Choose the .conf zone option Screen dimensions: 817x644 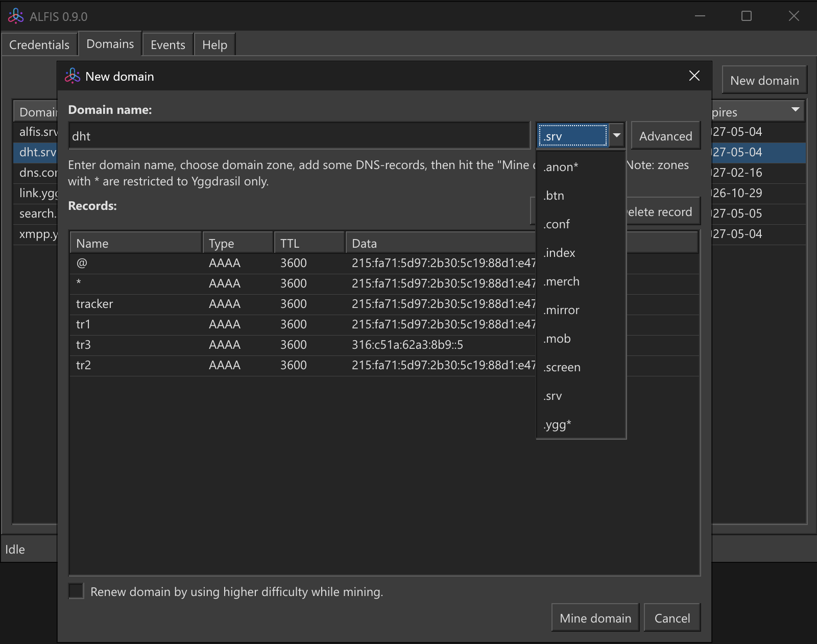[x=581, y=224]
